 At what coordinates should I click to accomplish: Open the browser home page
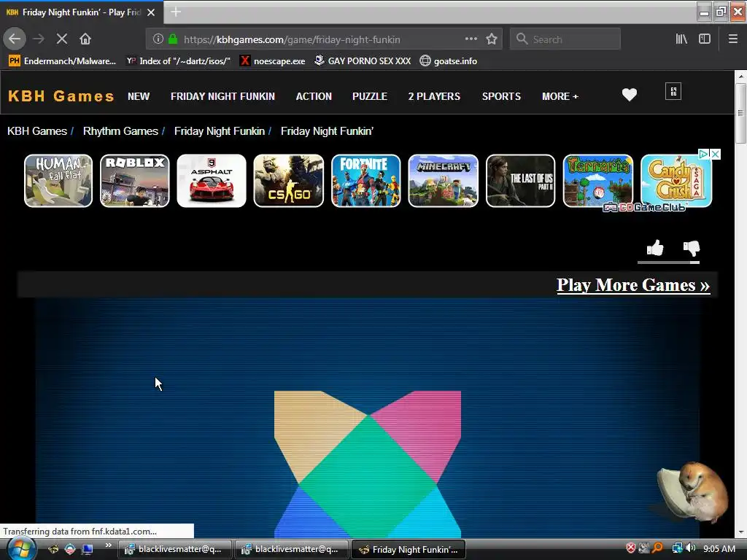(x=85, y=39)
